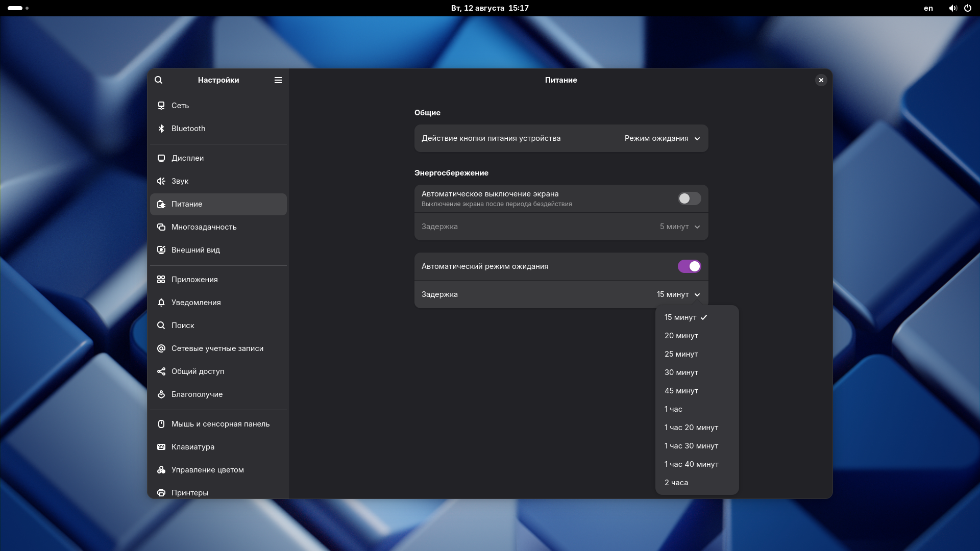Click the Звук speaker icon in sidebar
This screenshot has height=551, width=980.
[161, 181]
